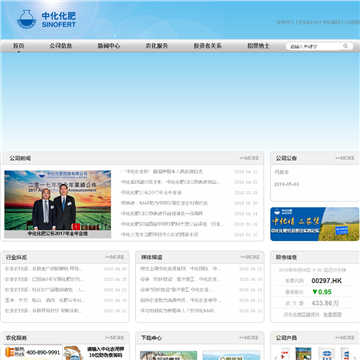Image resolution: width=360 pixels, height=360 pixels.
Task: Click the Sinofert flask logo
Action: (x=26, y=19)
